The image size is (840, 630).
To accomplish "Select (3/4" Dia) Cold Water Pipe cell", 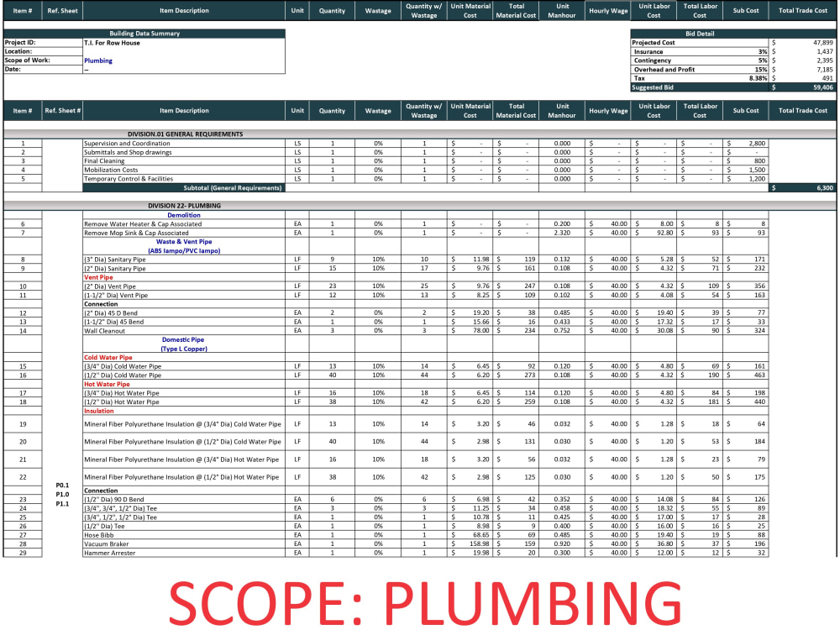I will click(x=184, y=366).
